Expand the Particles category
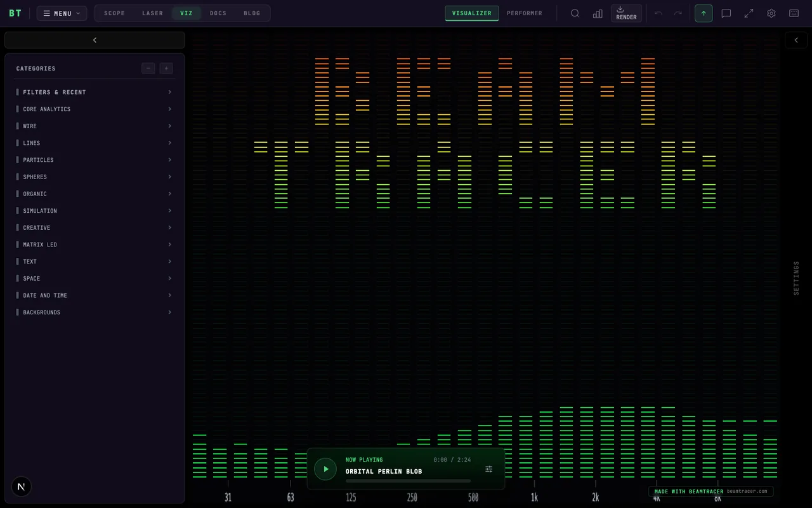 (x=95, y=160)
